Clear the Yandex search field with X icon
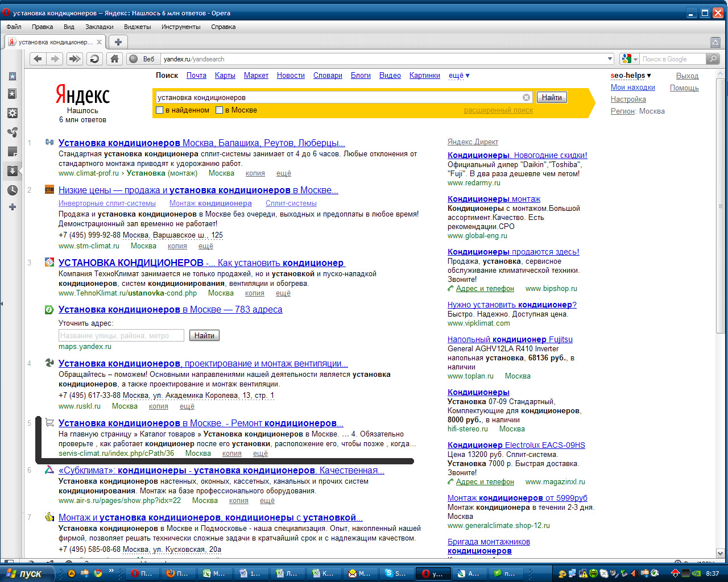The width and height of the screenshot is (728, 582). (x=526, y=97)
